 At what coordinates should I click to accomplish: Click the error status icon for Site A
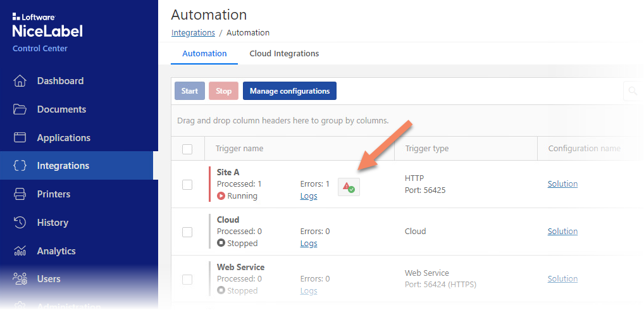click(349, 187)
